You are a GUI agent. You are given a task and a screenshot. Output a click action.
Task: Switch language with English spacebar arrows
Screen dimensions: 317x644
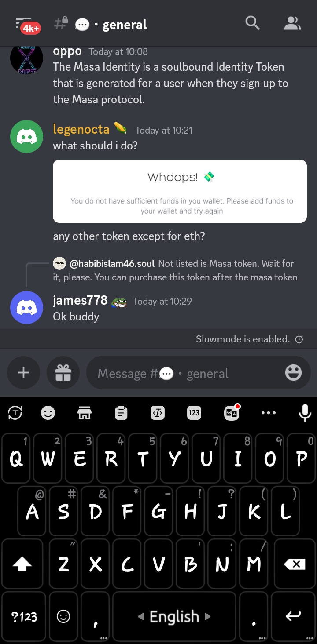point(174,616)
